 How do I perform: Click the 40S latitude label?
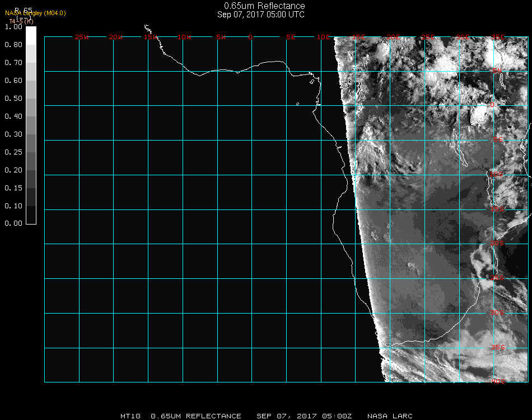pyautogui.click(x=498, y=381)
